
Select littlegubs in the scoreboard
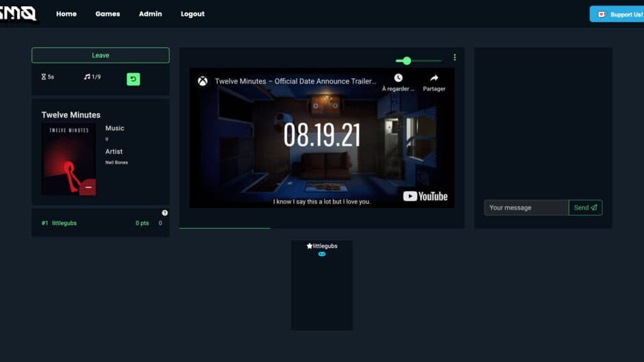[64, 223]
